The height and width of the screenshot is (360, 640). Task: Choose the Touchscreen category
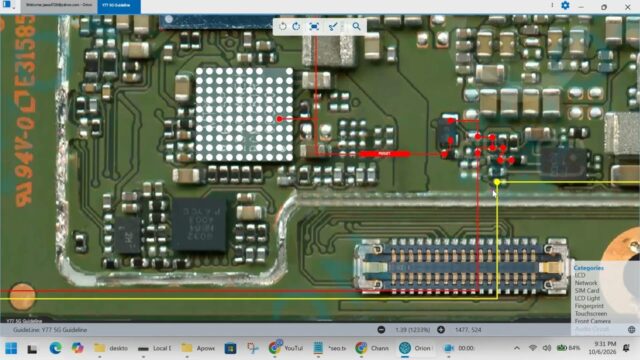pyautogui.click(x=591, y=314)
